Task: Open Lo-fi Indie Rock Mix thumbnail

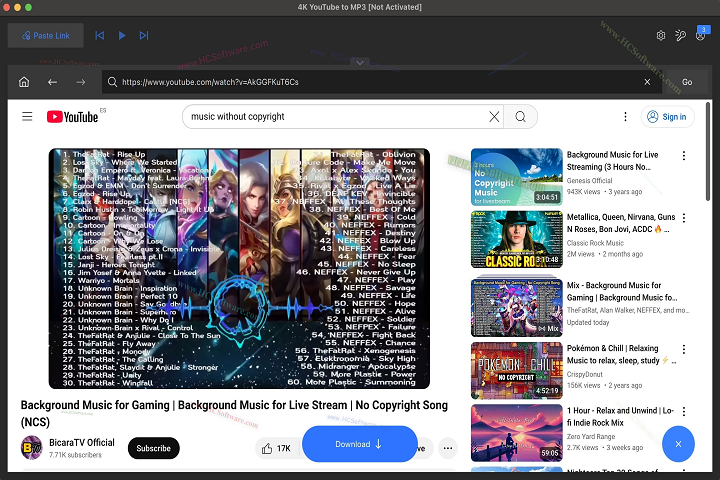Action: click(517, 433)
